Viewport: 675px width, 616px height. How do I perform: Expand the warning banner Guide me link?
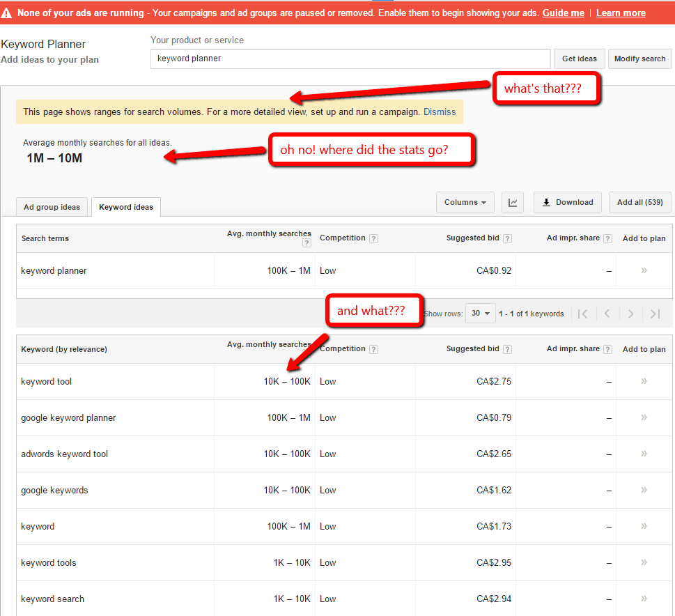pos(563,13)
